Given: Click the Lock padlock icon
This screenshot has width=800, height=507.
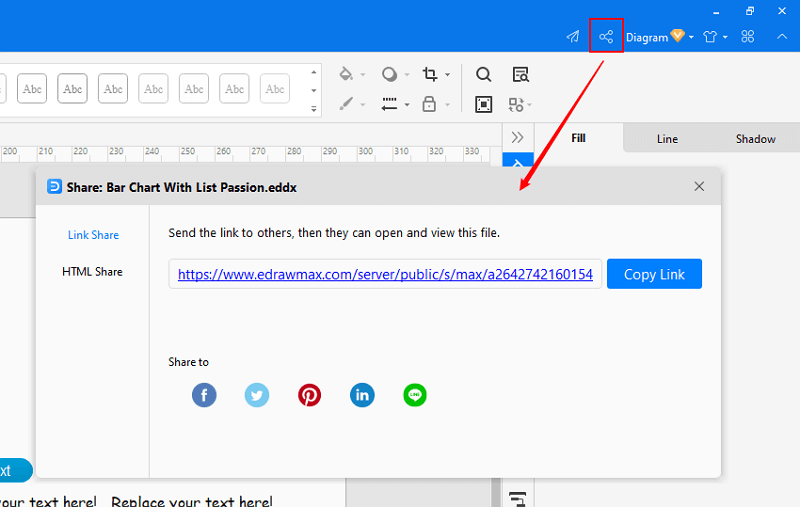Looking at the screenshot, I should [429, 104].
